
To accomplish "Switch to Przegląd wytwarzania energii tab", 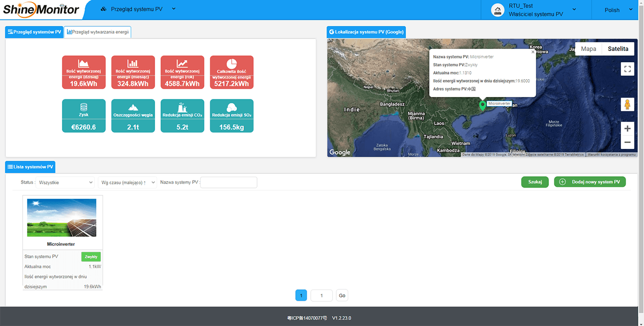I will [98, 32].
